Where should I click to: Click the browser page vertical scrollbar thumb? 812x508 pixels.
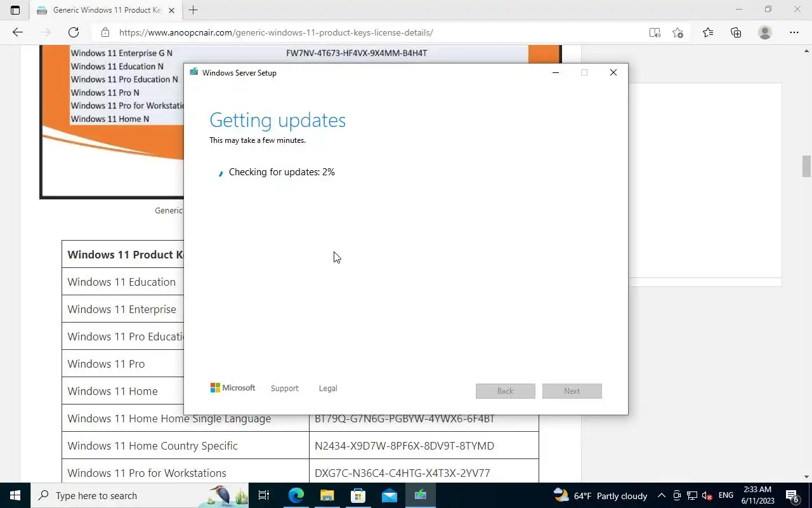806,166
